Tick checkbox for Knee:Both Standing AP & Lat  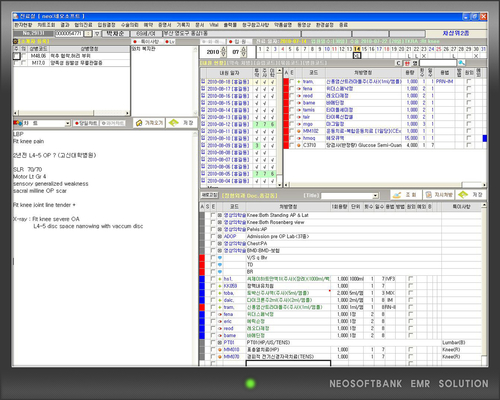(x=213, y=215)
